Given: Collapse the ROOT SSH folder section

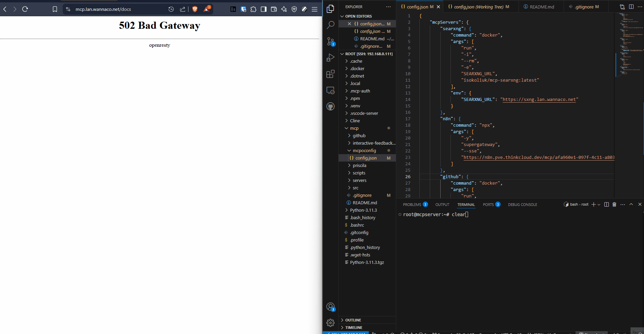Looking at the screenshot, I should (x=367, y=54).
